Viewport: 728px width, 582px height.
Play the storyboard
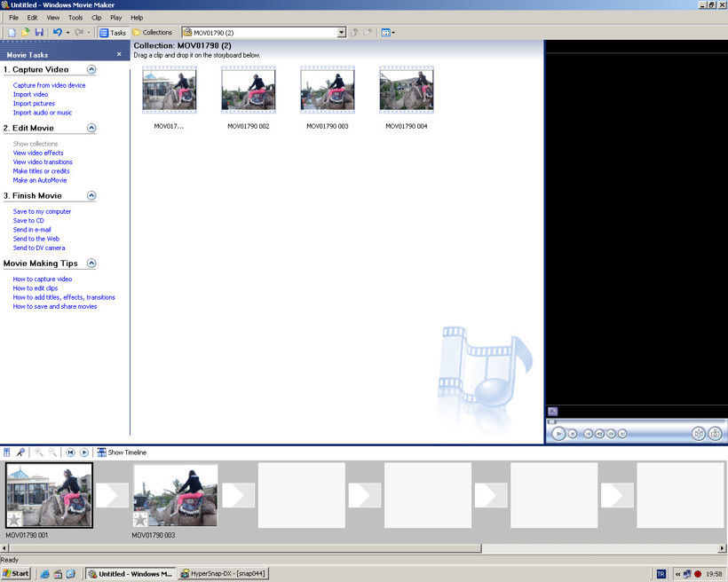[x=84, y=452]
